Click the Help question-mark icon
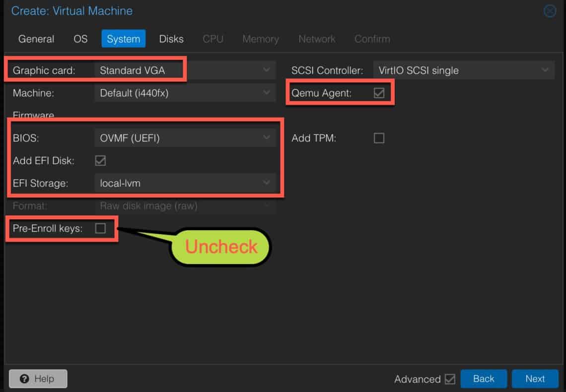 point(24,379)
